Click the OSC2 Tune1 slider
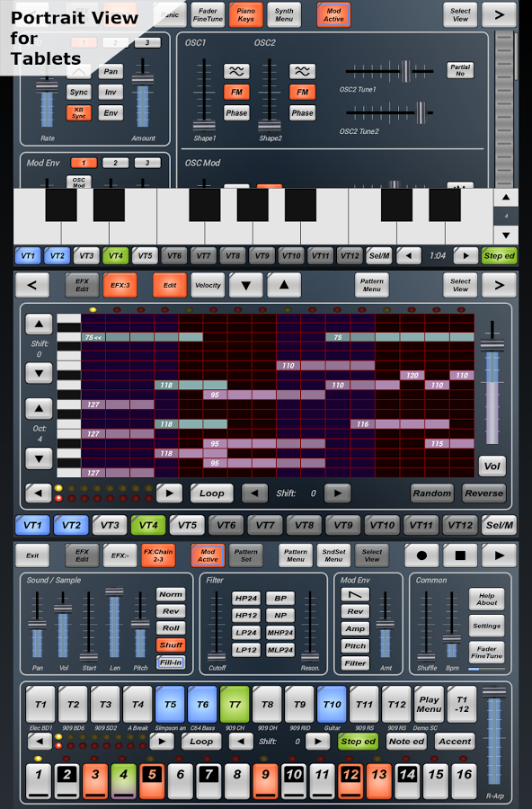 click(x=390, y=71)
